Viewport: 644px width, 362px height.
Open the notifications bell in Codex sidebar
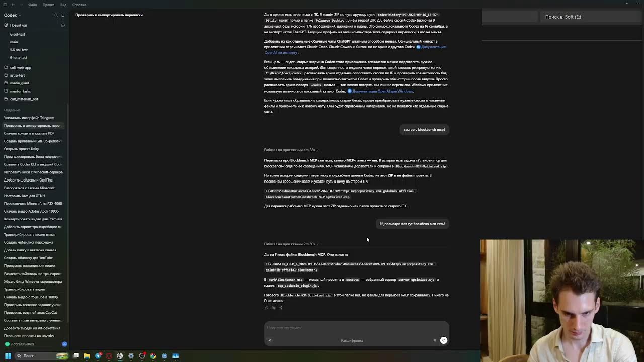pyautogui.click(x=63, y=16)
